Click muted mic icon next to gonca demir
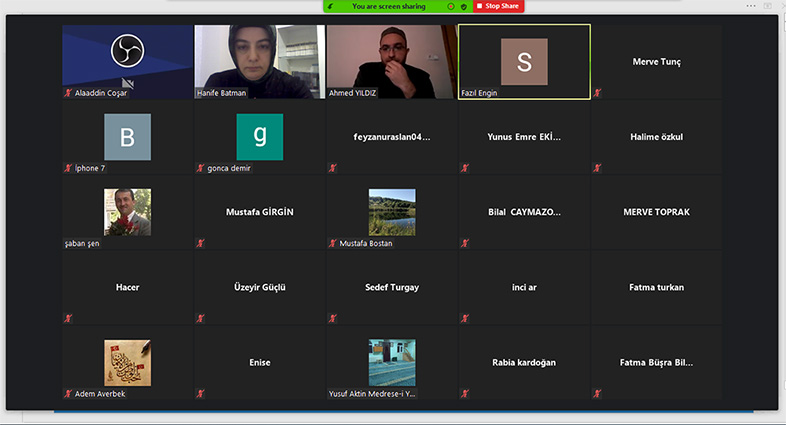This screenshot has height=425, width=786. tap(200, 168)
